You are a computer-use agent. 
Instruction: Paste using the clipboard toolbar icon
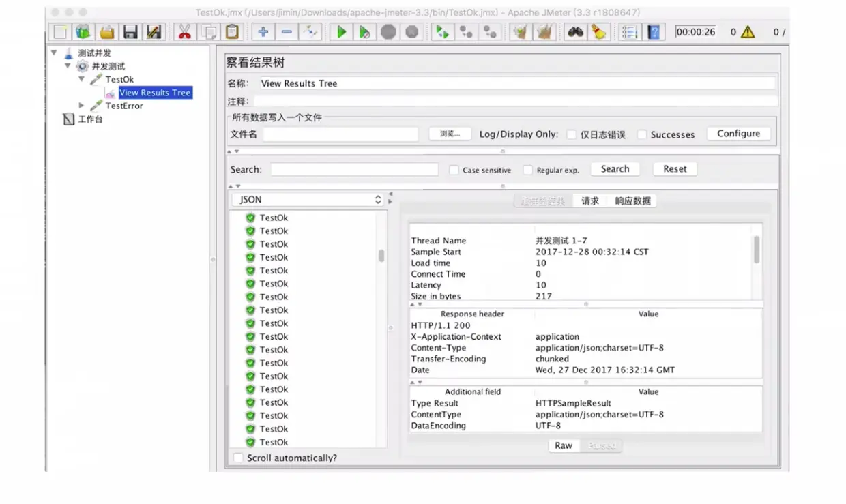(233, 32)
